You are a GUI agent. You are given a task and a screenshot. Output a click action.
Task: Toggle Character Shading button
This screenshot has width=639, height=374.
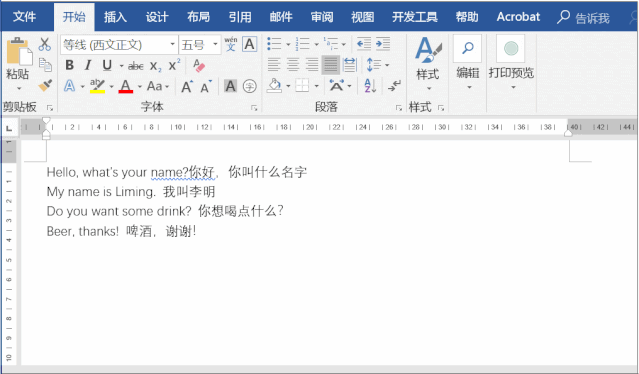230,86
